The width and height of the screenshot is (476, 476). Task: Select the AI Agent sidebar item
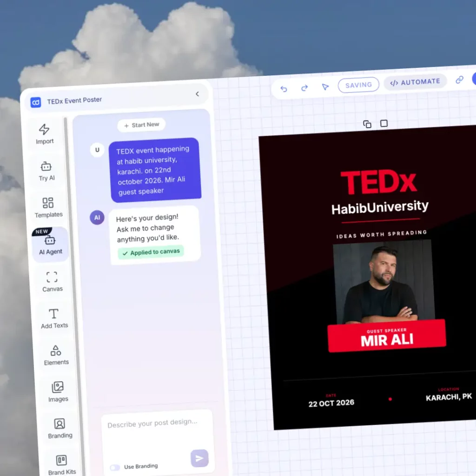click(x=50, y=245)
